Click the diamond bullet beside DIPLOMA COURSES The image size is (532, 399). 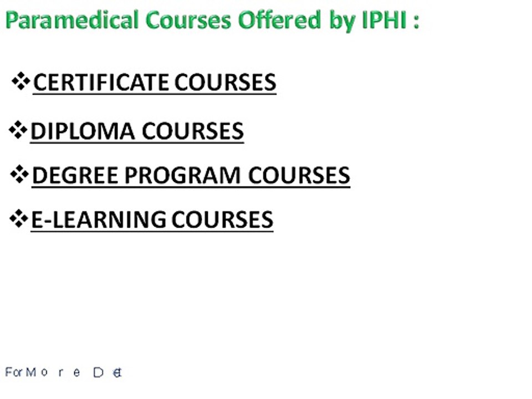(x=18, y=130)
